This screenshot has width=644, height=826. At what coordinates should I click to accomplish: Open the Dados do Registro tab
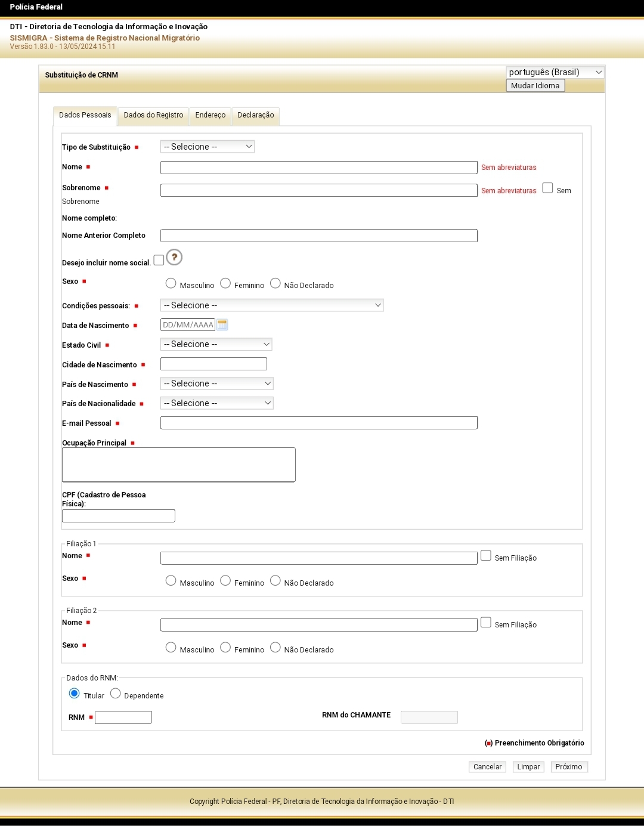pyautogui.click(x=153, y=115)
